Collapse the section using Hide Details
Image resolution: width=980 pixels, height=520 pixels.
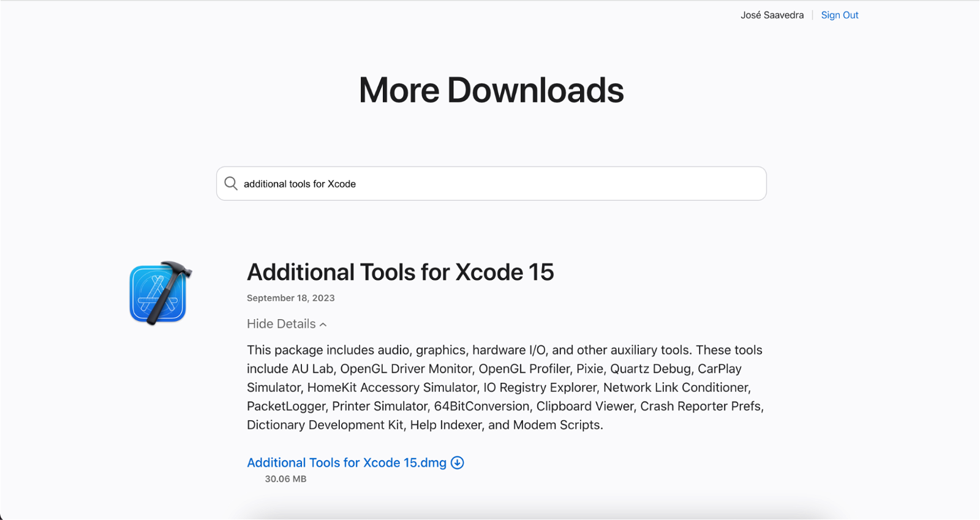coord(282,324)
